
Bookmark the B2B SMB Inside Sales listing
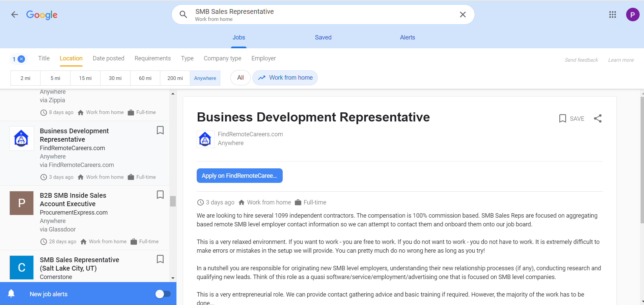160,195
